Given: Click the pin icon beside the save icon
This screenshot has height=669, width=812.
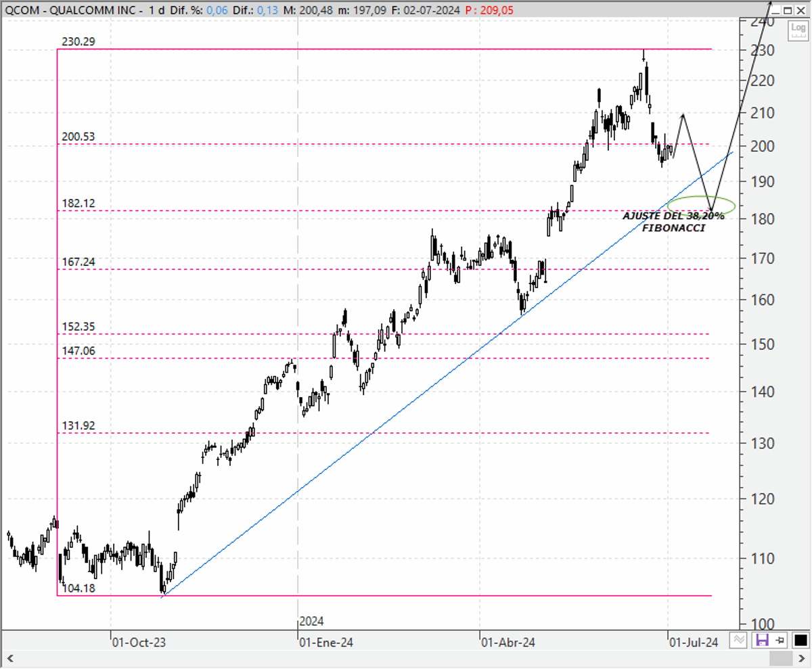Looking at the screenshot, I should pos(780,640).
